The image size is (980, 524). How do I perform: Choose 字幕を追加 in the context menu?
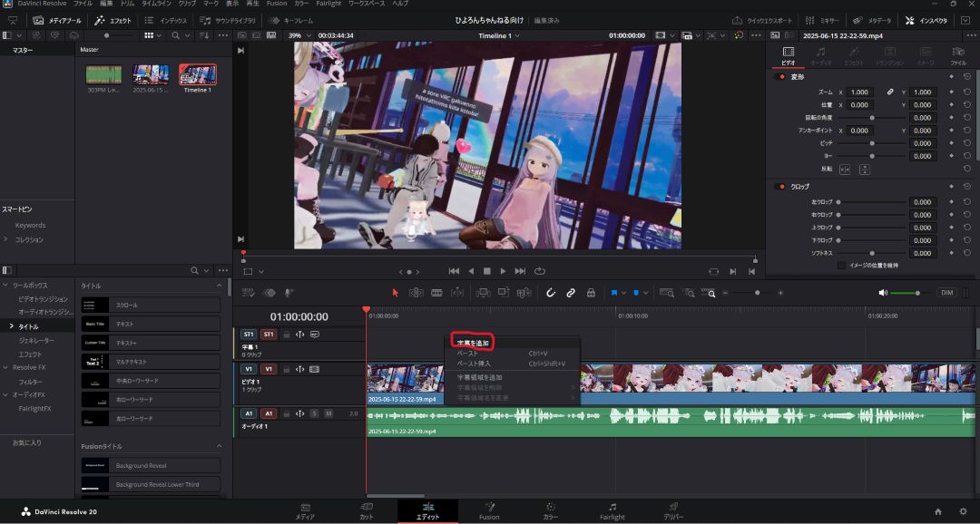[473, 343]
